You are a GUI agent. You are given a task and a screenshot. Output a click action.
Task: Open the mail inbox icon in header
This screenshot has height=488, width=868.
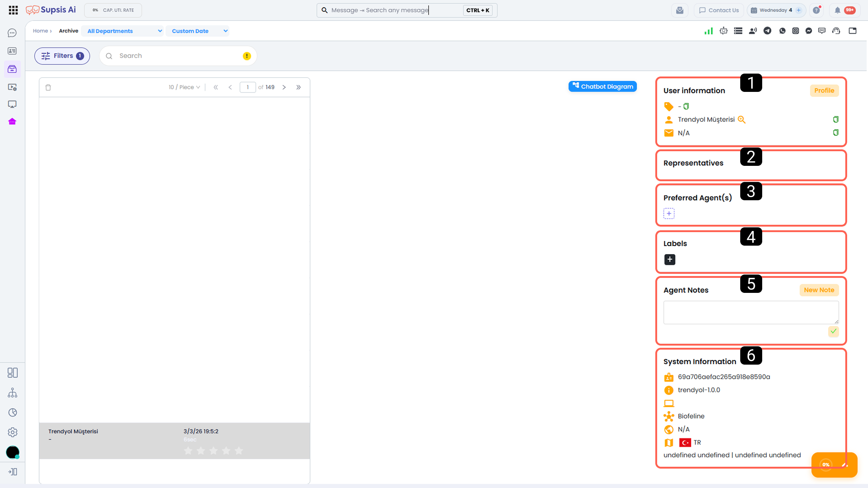(x=680, y=10)
